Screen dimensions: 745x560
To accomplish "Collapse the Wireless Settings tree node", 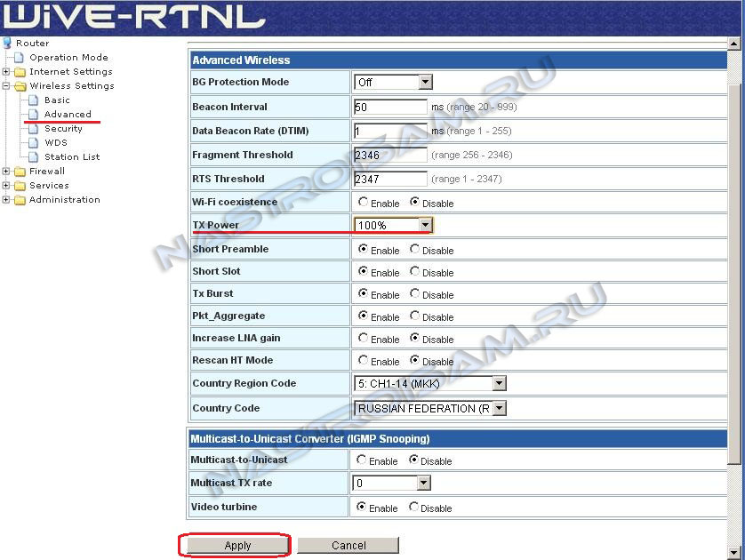I will coord(7,86).
